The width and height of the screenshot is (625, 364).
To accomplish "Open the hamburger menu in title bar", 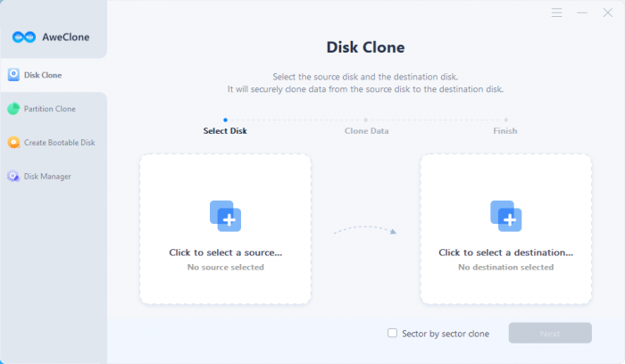I will pyautogui.click(x=557, y=12).
